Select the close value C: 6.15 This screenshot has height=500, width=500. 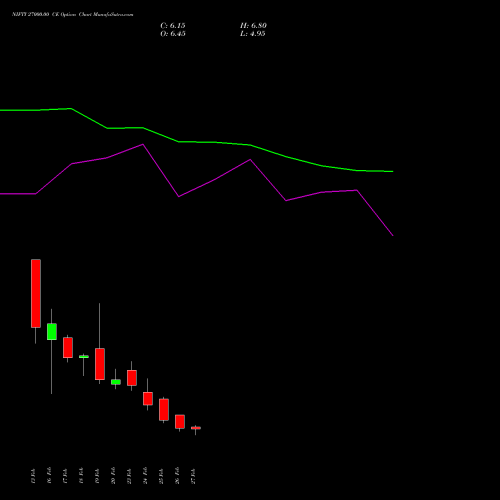pos(173,26)
